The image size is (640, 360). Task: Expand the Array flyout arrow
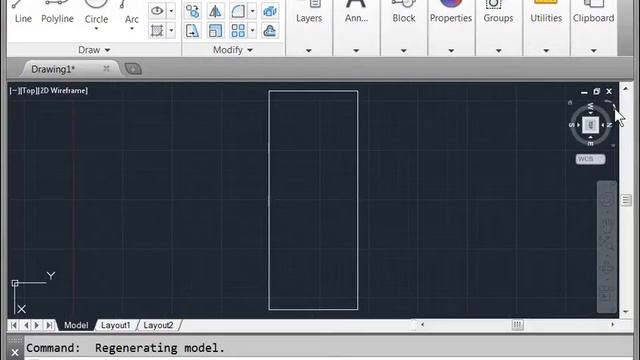(252, 31)
